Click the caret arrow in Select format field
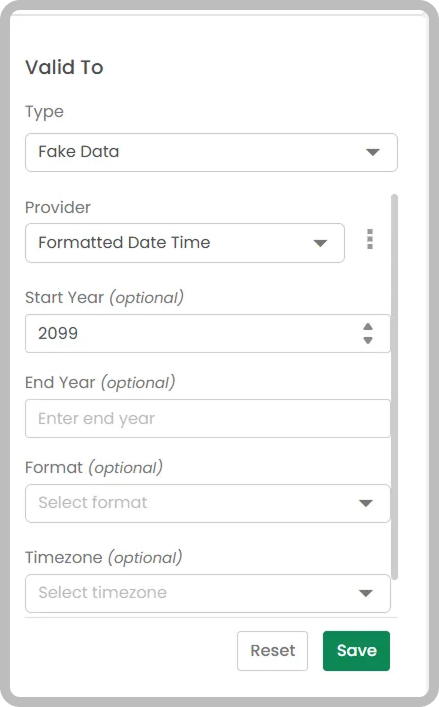 click(366, 503)
